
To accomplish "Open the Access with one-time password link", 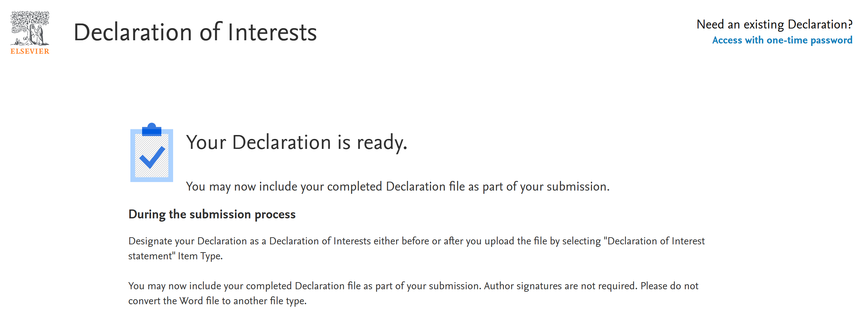I will (782, 40).
